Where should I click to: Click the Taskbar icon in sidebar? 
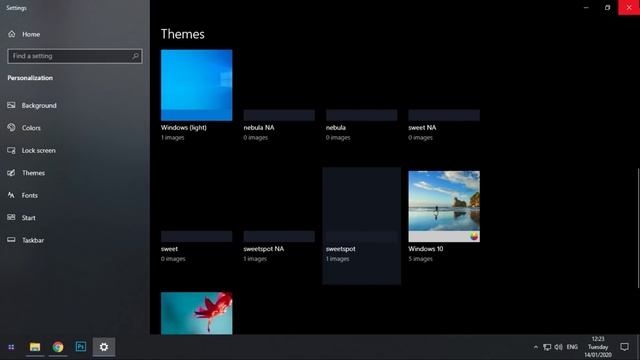[x=11, y=240]
